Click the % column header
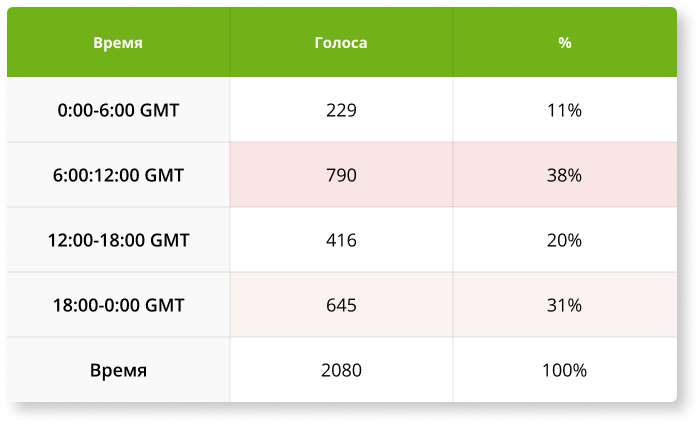This screenshot has width=700, height=425. (565, 42)
